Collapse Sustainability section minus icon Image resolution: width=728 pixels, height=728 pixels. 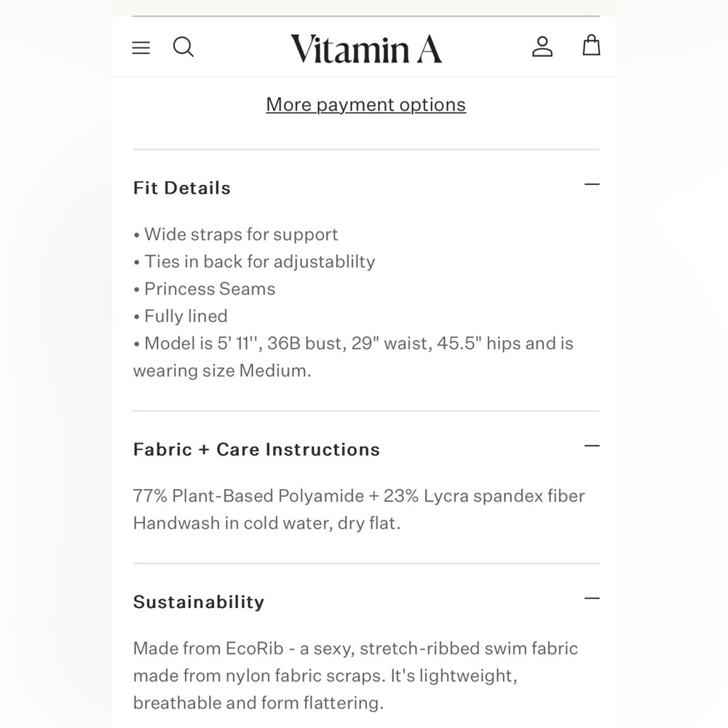tap(592, 598)
